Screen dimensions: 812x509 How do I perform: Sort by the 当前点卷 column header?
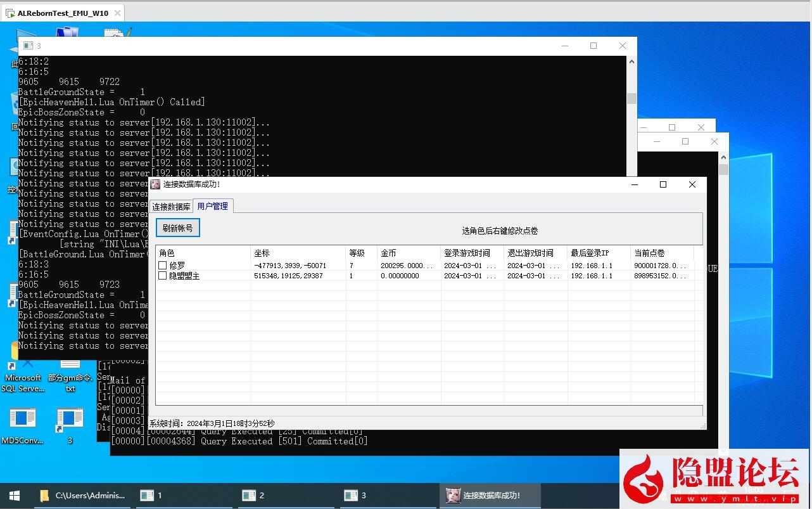pyautogui.click(x=663, y=253)
